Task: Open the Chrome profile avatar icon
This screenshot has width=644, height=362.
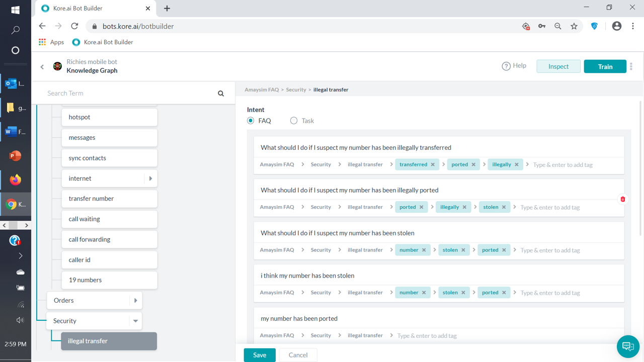Action: point(617,26)
